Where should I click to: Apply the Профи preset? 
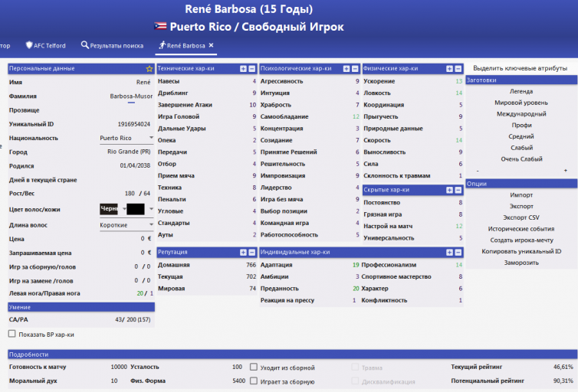coord(521,125)
